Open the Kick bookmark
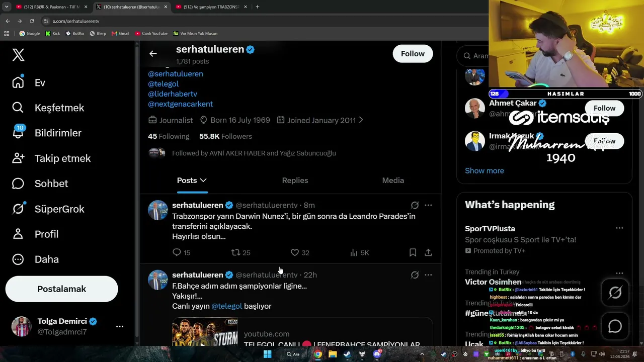 coord(52,34)
